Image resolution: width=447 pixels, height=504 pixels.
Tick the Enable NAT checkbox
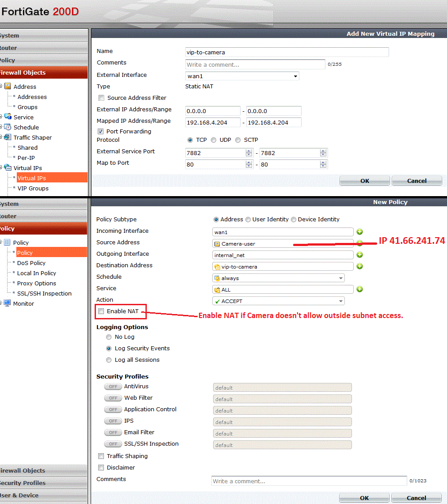pos(101,311)
